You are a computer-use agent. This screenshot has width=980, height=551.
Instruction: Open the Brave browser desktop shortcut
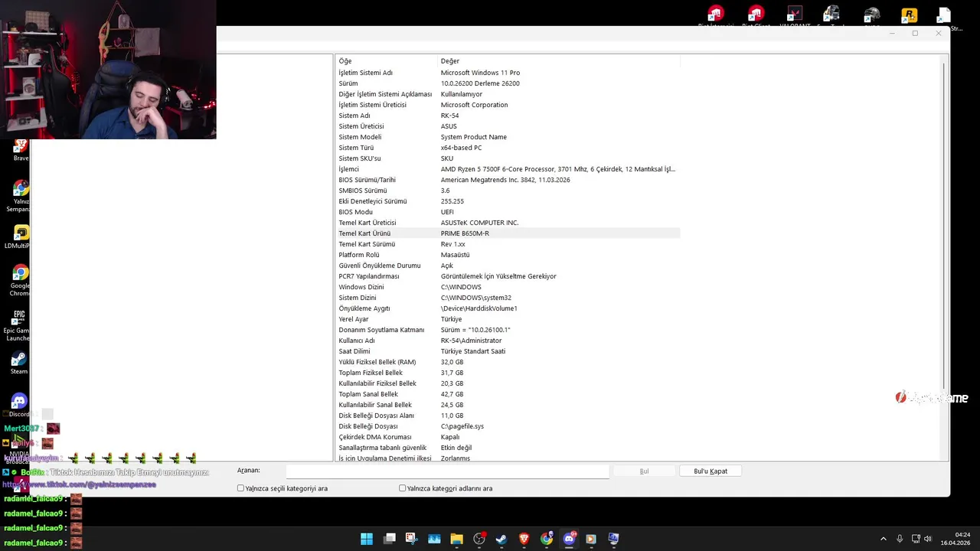[x=21, y=150]
